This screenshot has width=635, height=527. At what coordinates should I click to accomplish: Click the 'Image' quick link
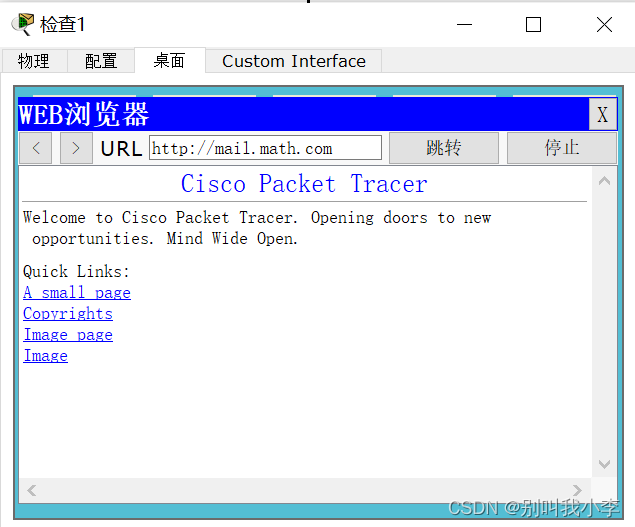pos(45,356)
